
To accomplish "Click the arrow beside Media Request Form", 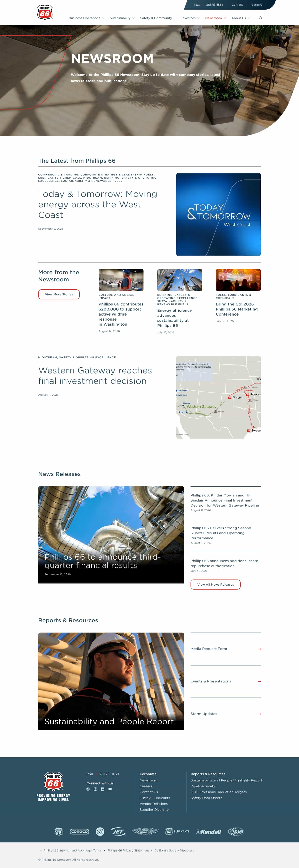I will coord(259,649).
